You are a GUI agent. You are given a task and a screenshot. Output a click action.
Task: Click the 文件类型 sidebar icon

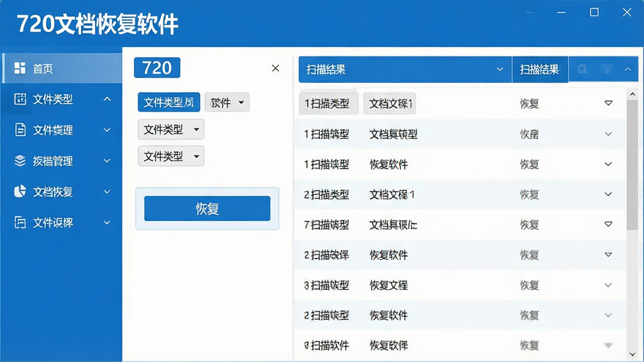tap(19, 99)
